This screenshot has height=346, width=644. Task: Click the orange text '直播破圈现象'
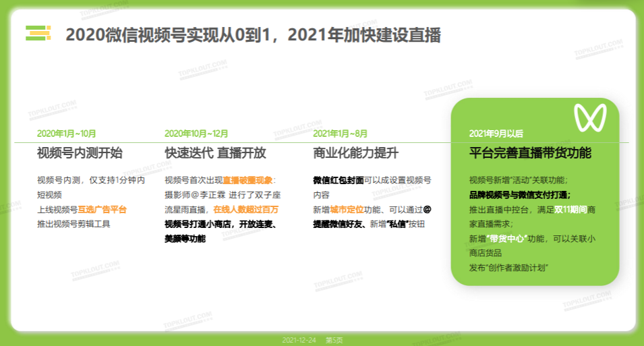(x=247, y=180)
